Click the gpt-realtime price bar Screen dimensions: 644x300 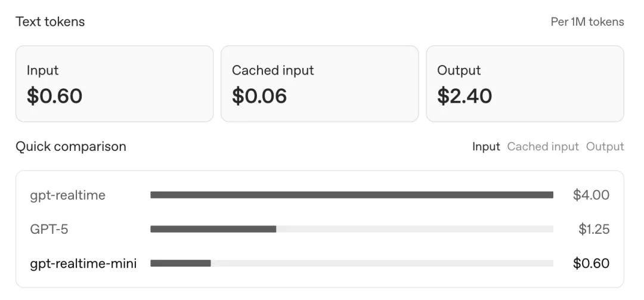click(351, 195)
